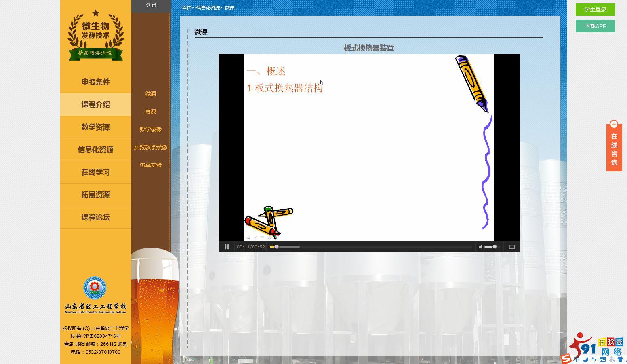Expand the 在线咨询 plus icon

(614, 124)
